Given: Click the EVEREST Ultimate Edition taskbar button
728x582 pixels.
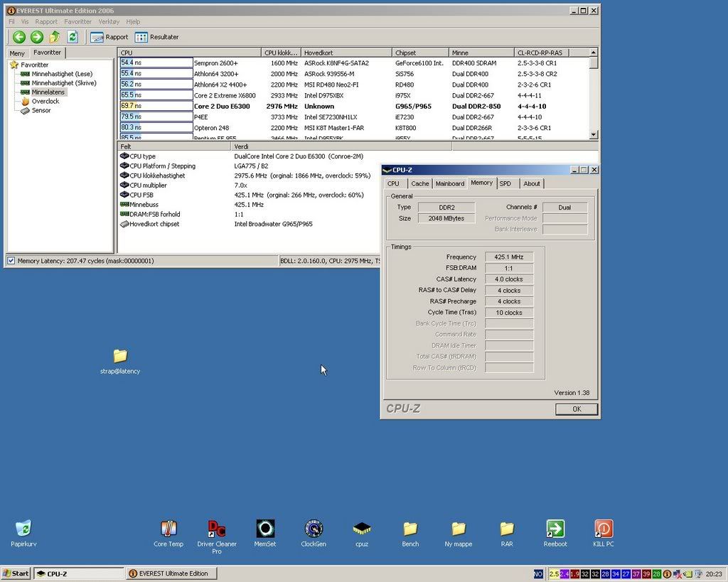Looking at the screenshot, I should 172,573.
